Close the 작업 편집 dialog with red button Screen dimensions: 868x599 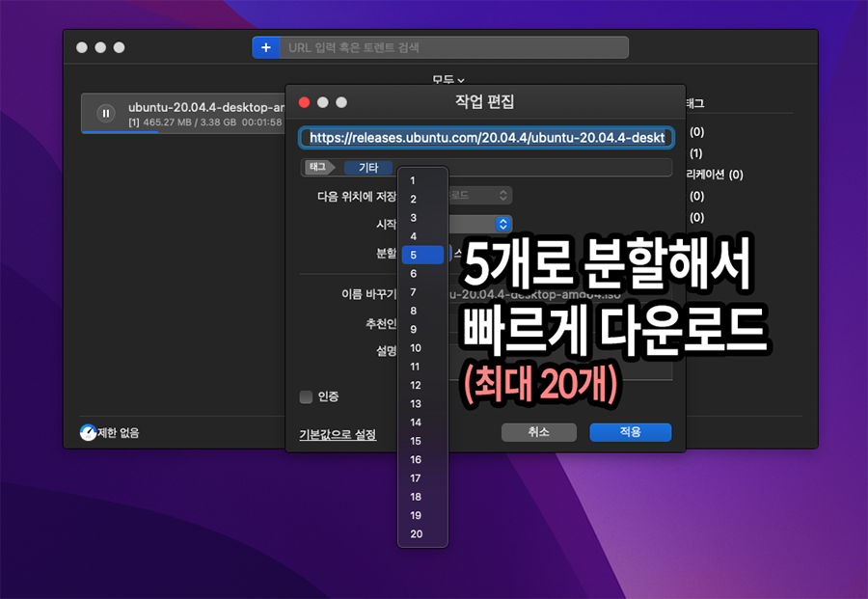click(304, 102)
